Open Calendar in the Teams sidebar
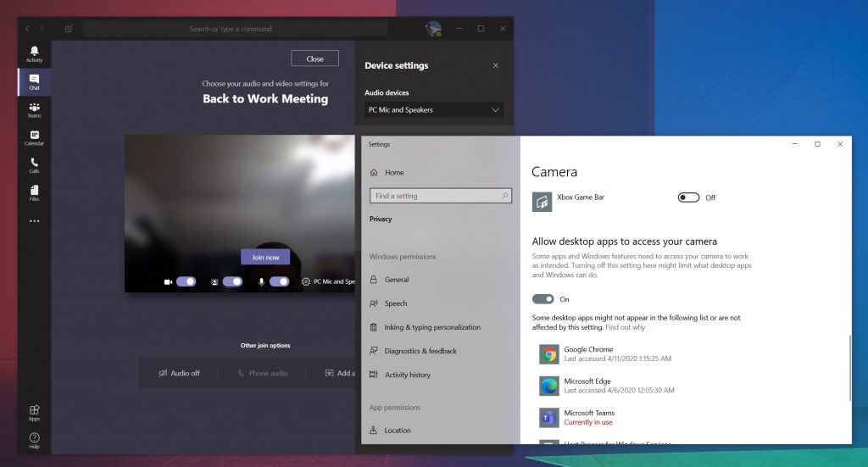 pyautogui.click(x=34, y=137)
